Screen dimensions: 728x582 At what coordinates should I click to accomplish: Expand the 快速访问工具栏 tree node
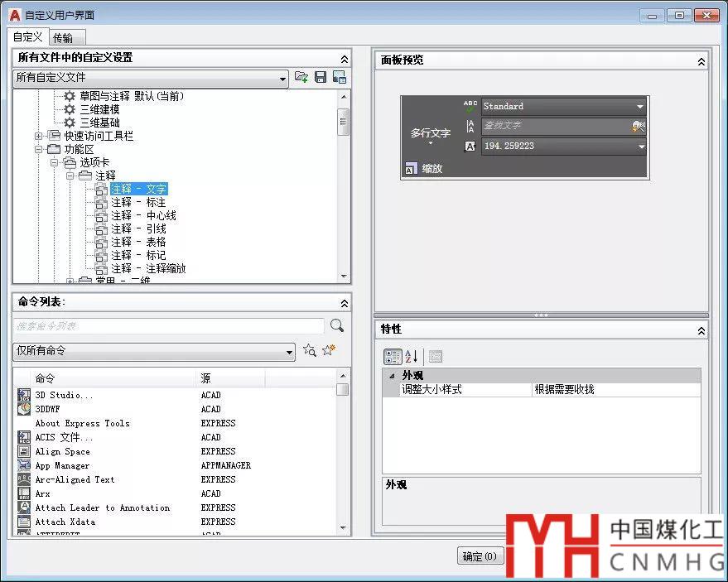point(39,136)
